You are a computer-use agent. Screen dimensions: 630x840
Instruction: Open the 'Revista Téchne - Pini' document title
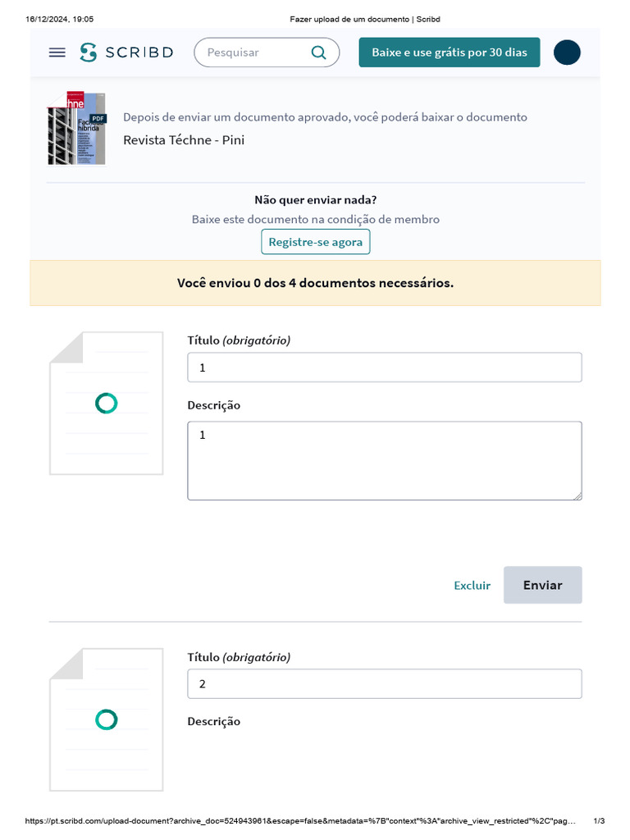(x=184, y=139)
